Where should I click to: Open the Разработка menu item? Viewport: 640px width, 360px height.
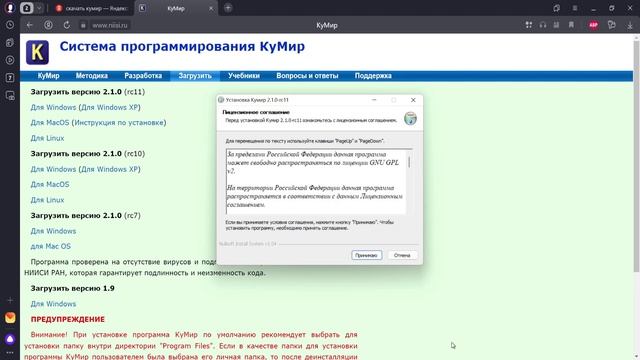[143, 76]
